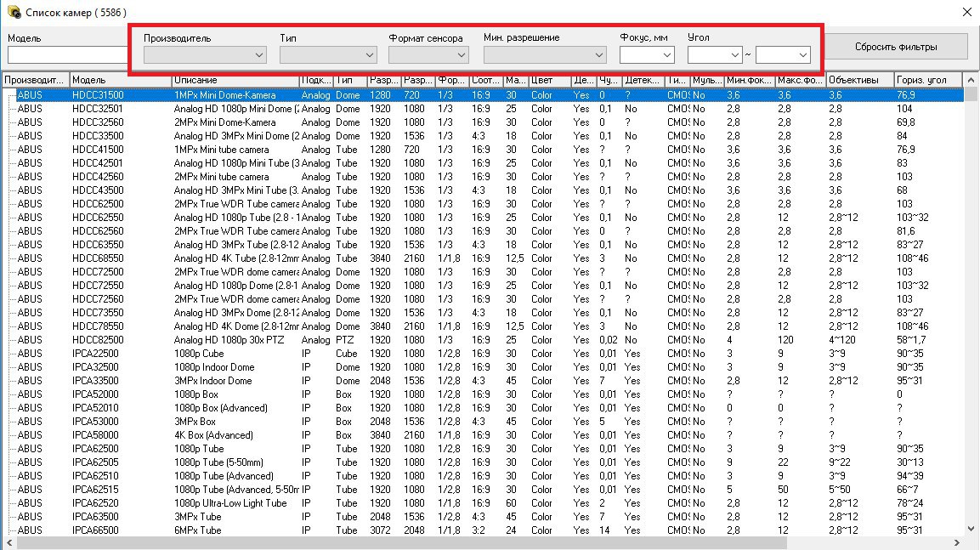
Task: Select the HDCC82500 30x PTZ row
Action: point(489,340)
